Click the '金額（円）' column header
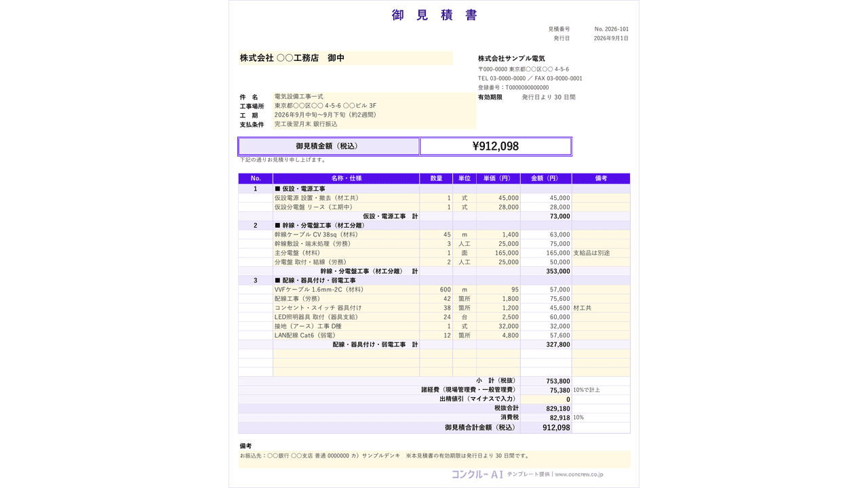This screenshot has width=868, height=488. pos(546,178)
